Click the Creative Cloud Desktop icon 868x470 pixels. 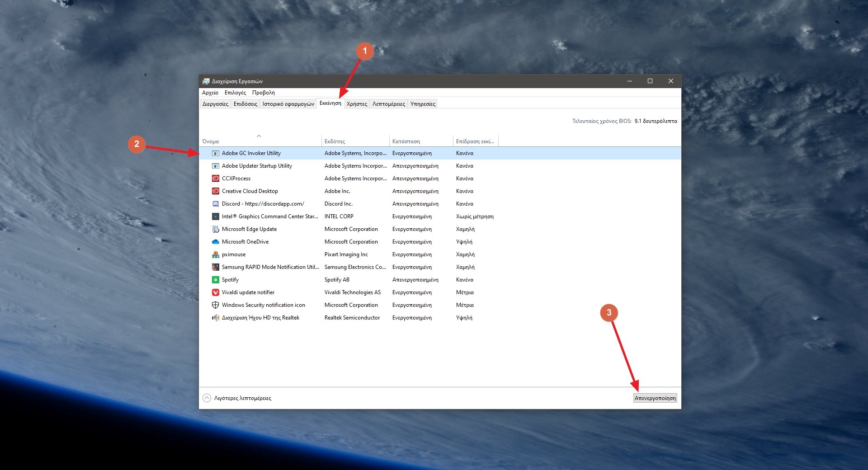pos(216,191)
